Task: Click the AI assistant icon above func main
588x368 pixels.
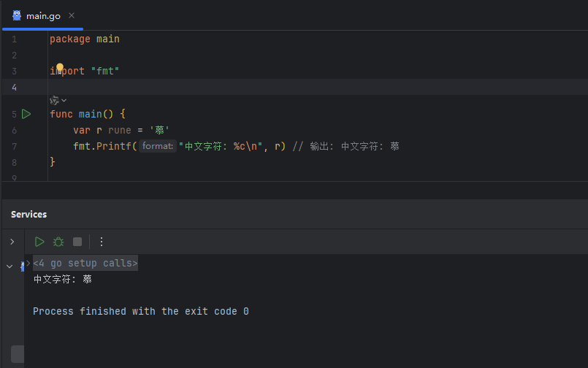Action: [x=54, y=100]
